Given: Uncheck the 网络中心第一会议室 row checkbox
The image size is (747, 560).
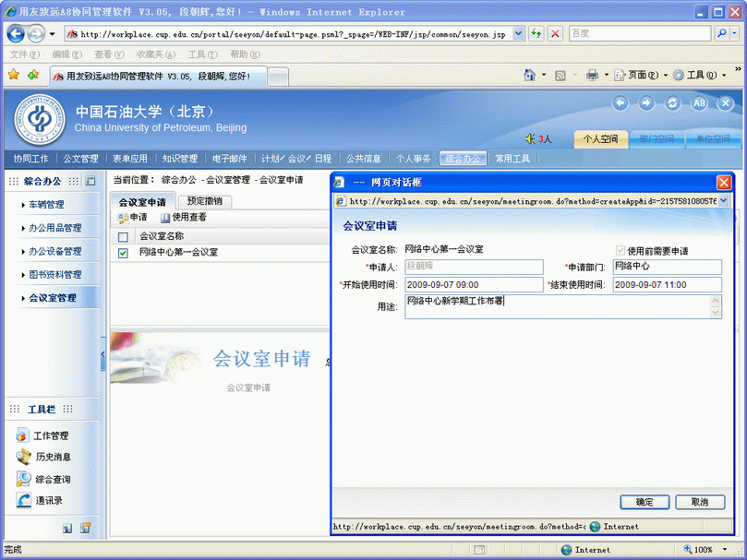Looking at the screenshot, I should [123, 253].
